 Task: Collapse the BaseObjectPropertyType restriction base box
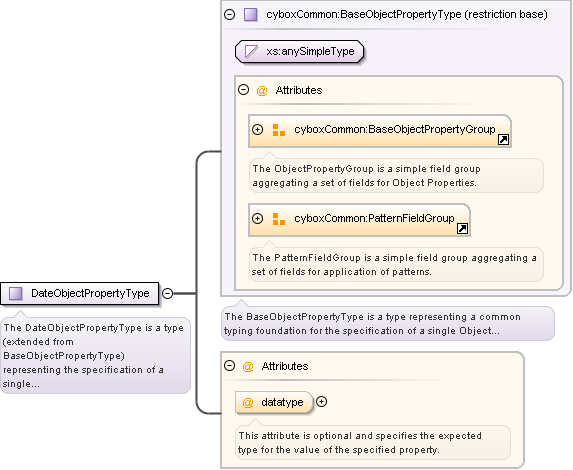(x=229, y=15)
